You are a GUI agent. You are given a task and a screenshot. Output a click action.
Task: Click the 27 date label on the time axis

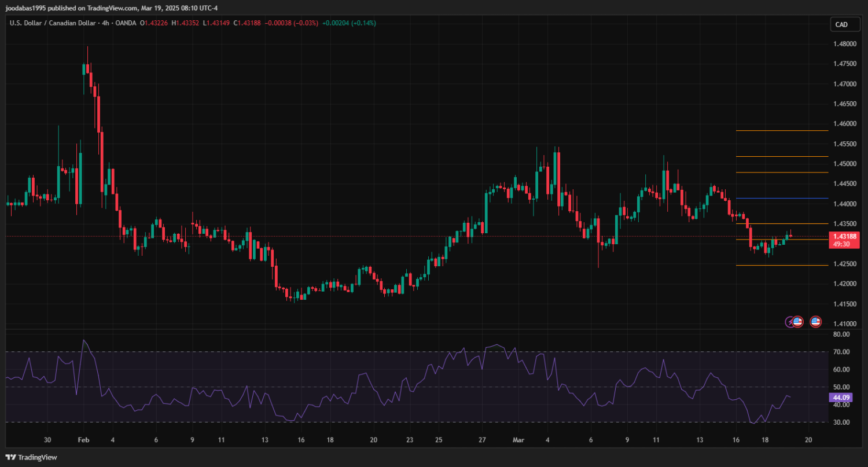point(482,440)
